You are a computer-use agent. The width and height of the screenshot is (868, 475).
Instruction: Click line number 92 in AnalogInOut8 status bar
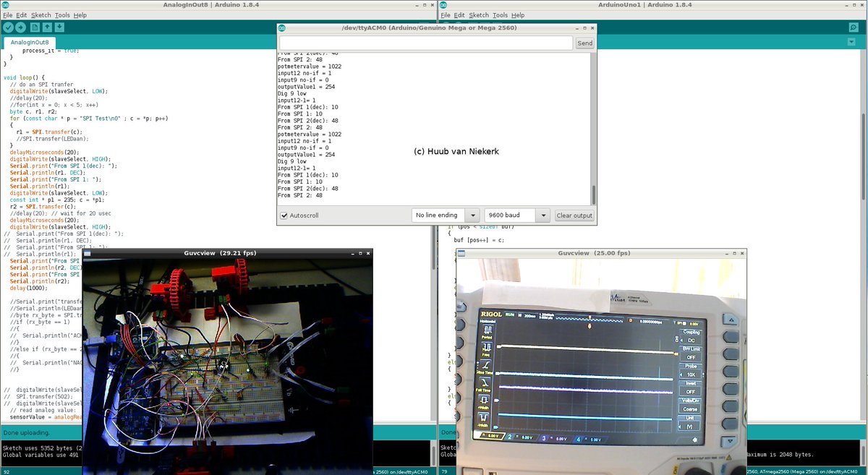click(6, 471)
